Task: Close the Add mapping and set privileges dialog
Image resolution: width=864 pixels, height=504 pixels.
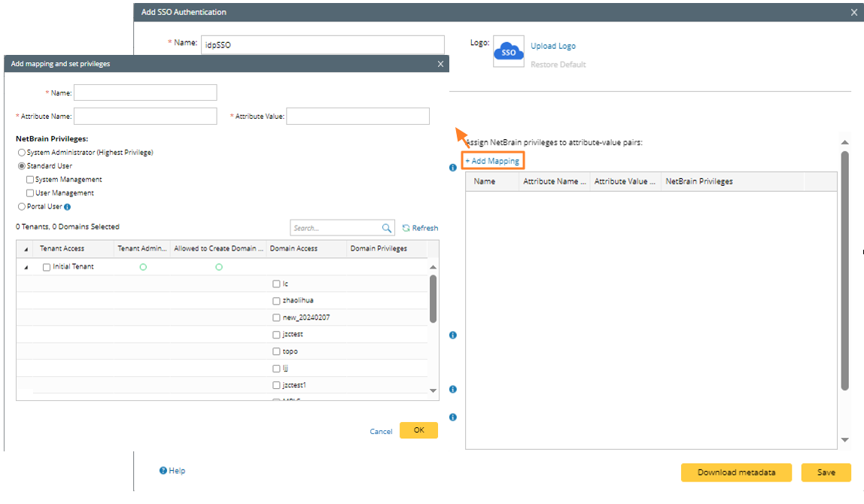Action: coord(440,64)
